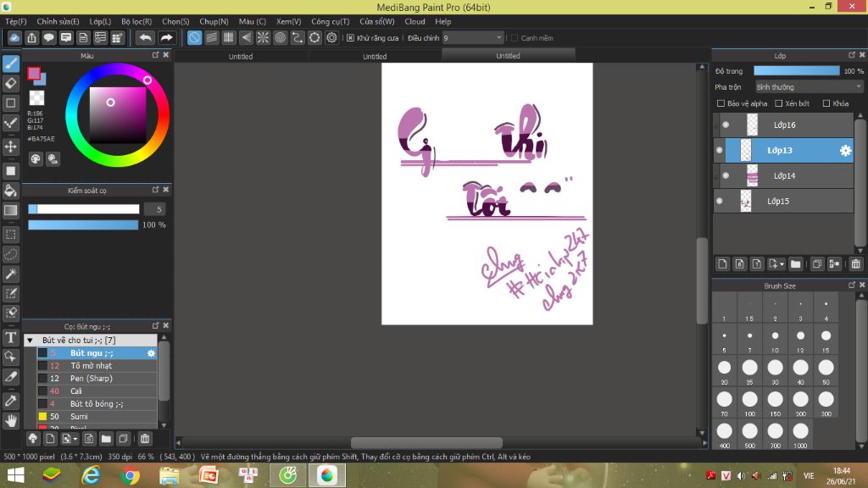Add a layer folder in Lớp panel
This screenshot has width=868, height=488.
click(x=795, y=264)
